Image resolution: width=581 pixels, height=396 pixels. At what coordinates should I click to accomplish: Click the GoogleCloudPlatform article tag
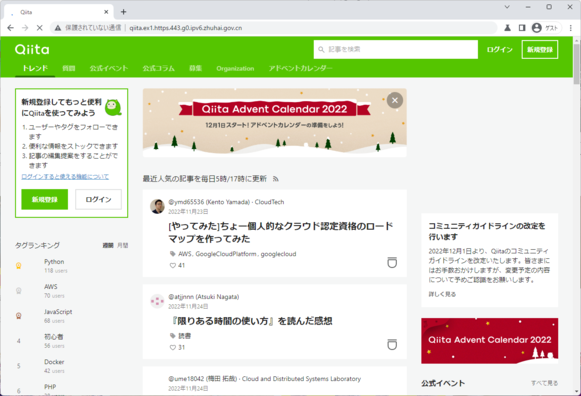point(226,254)
